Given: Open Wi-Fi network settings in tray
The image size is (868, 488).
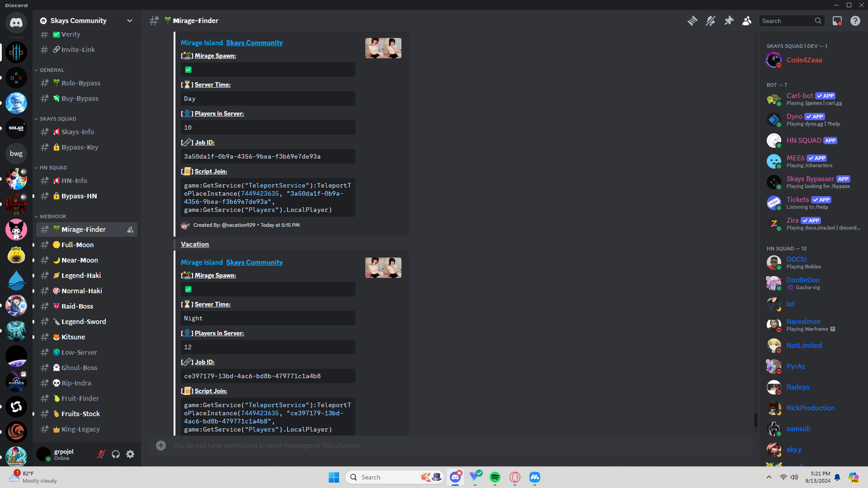Looking at the screenshot, I should pyautogui.click(x=783, y=477).
